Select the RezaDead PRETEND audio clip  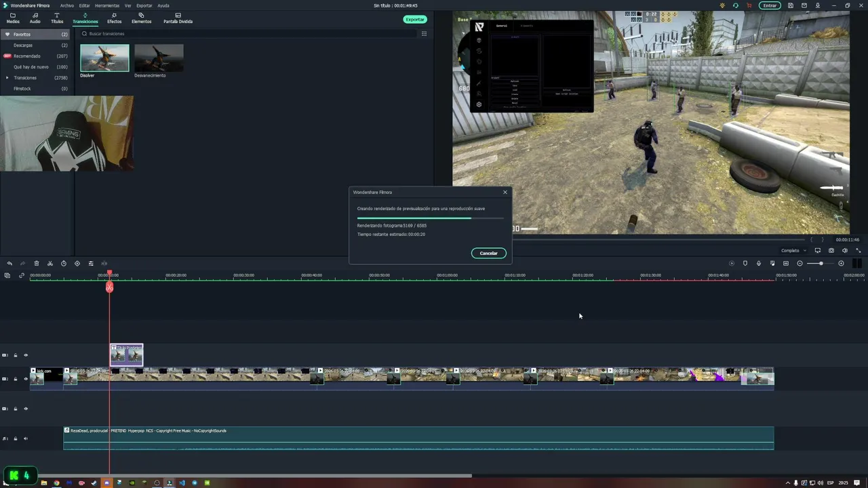point(418,438)
